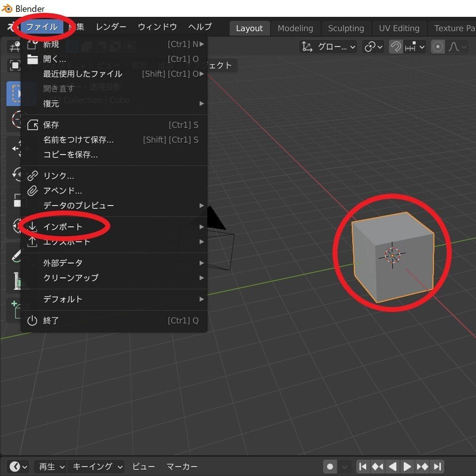
Task: Switch to the UV Editing workspace tab
Action: (399, 28)
